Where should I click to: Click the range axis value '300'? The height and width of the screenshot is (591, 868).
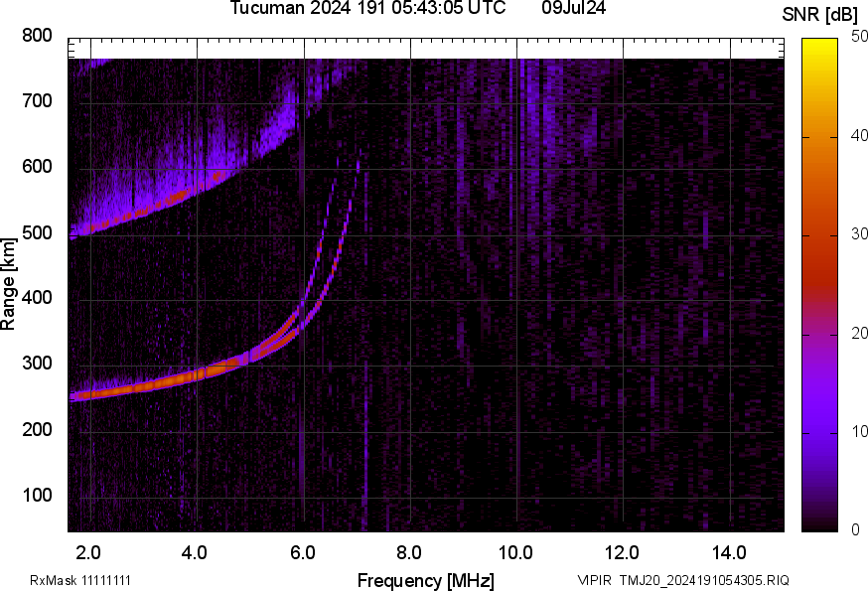[37, 364]
